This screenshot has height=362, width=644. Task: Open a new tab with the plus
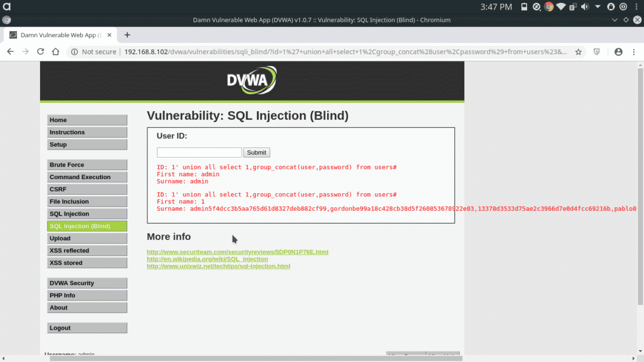pos(127,35)
